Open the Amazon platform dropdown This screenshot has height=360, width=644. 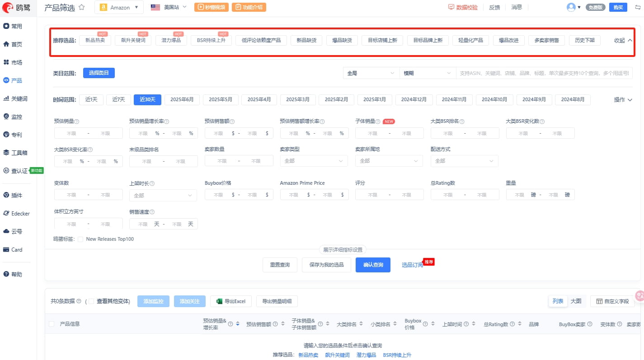(119, 7)
